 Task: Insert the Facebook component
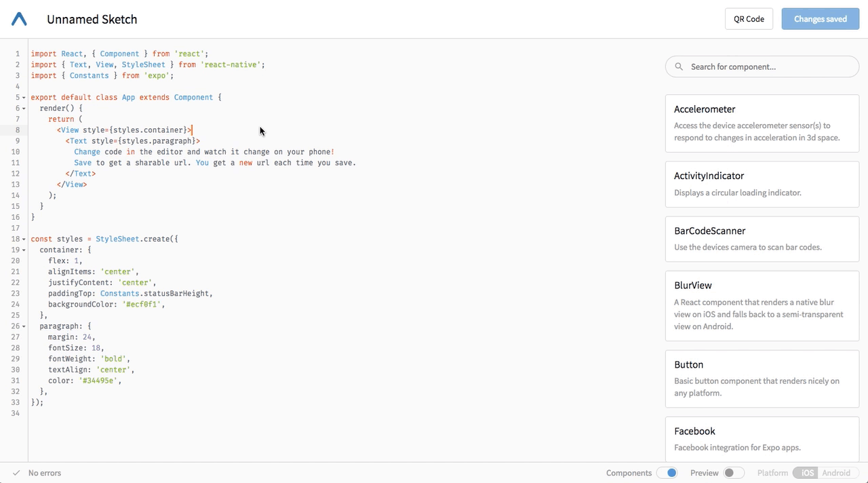(762, 439)
